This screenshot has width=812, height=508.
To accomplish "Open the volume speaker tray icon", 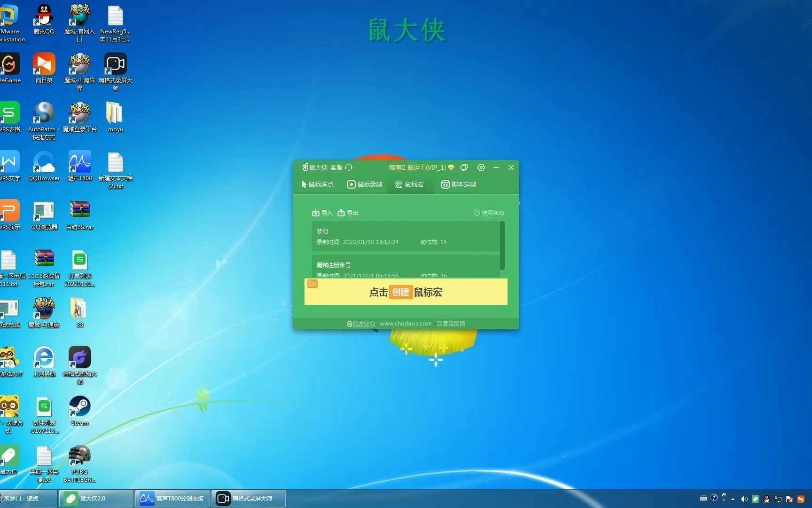I will [744, 499].
